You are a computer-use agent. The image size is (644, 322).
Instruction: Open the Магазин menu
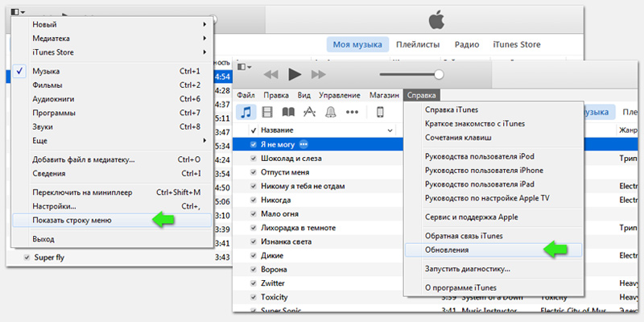point(384,95)
